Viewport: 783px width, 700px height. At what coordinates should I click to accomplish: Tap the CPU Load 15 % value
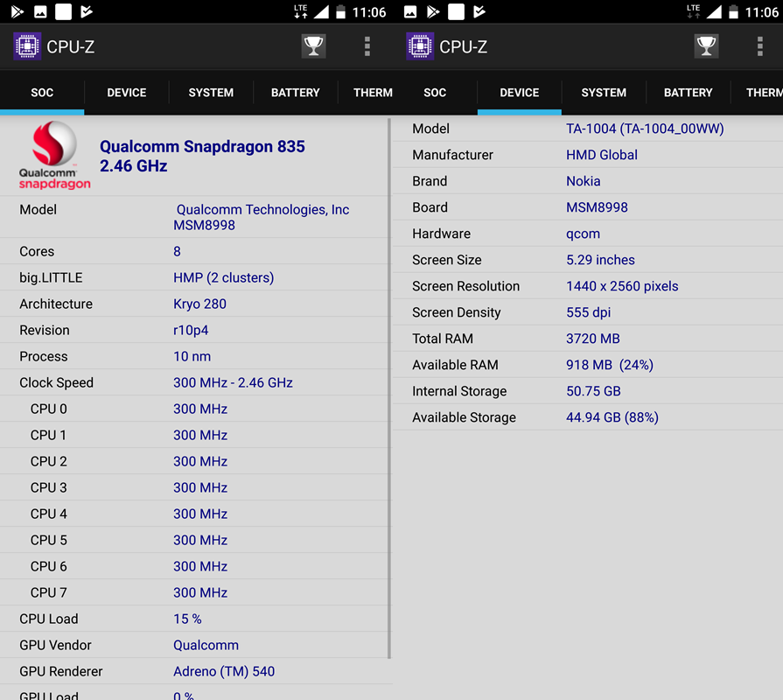(x=187, y=619)
